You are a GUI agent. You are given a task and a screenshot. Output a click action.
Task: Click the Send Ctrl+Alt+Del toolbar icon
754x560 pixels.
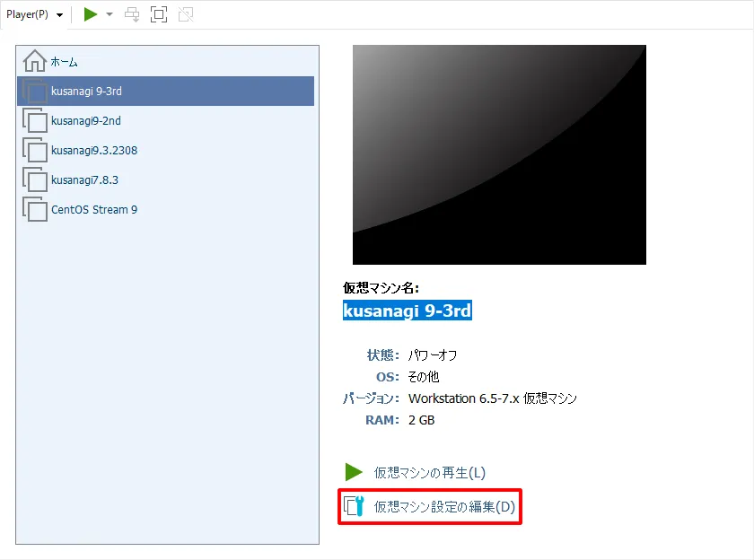pos(132,14)
